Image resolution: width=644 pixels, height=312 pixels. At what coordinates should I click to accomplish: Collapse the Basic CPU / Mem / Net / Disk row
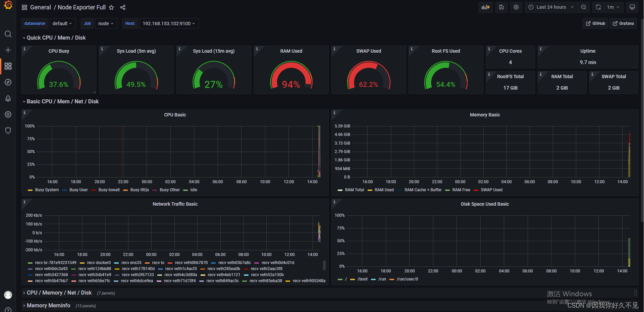tap(62, 102)
